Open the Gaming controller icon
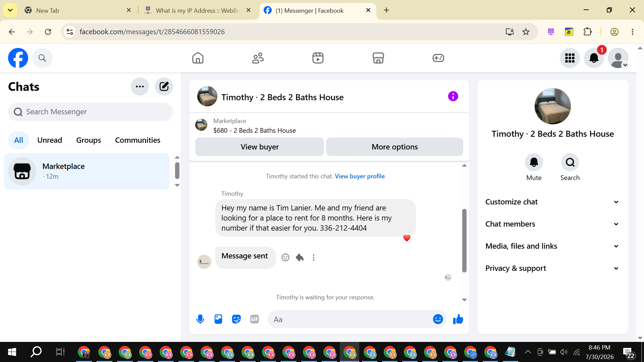The height and width of the screenshot is (362, 644). click(438, 58)
